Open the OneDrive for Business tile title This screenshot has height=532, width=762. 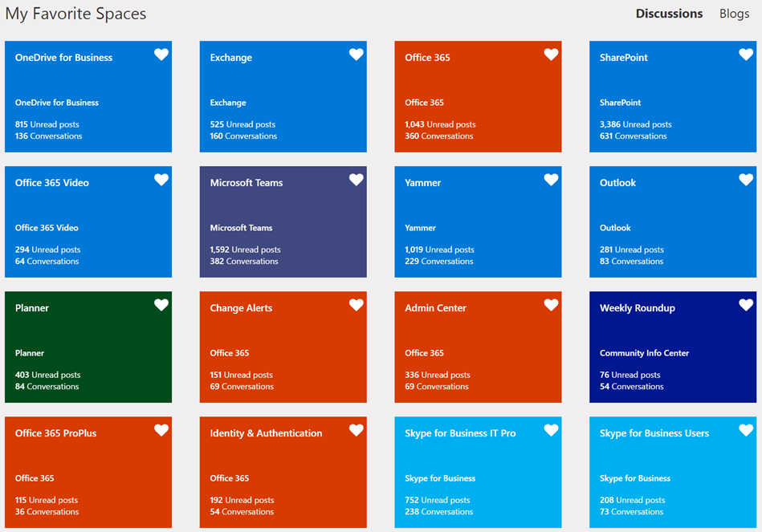(x=63, y=57)
